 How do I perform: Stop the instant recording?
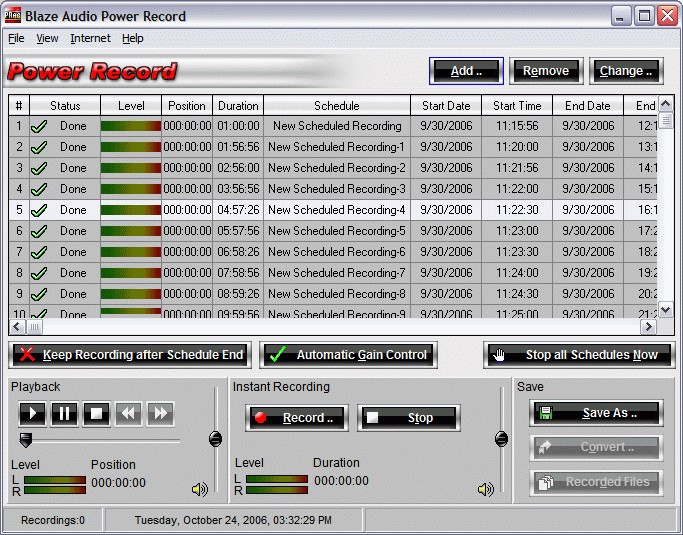coord(409,418)
